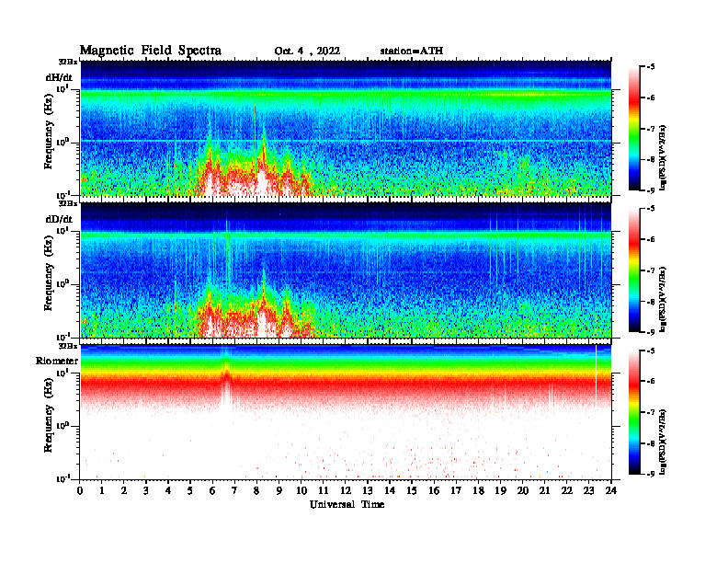Click hour tick label "8" on time axis
Viewport: 728px width, 563px height.
coord(256,490)
